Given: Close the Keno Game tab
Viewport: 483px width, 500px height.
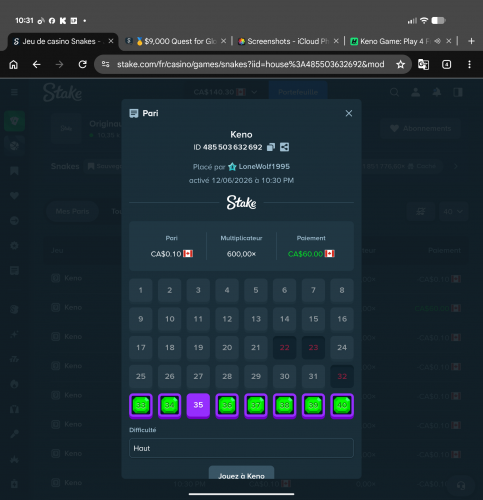Looking at the screenshot, I should (x=449, y=41).
